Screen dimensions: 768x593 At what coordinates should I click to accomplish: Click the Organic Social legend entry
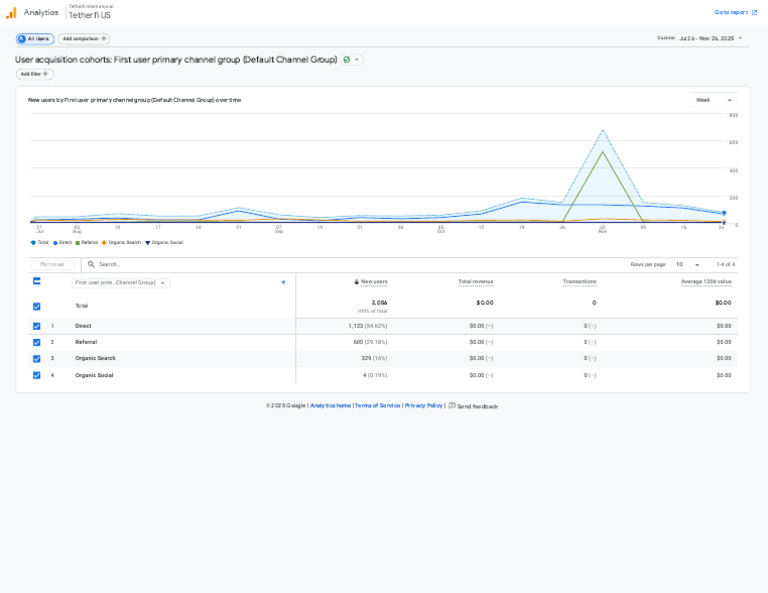point(164,243)
